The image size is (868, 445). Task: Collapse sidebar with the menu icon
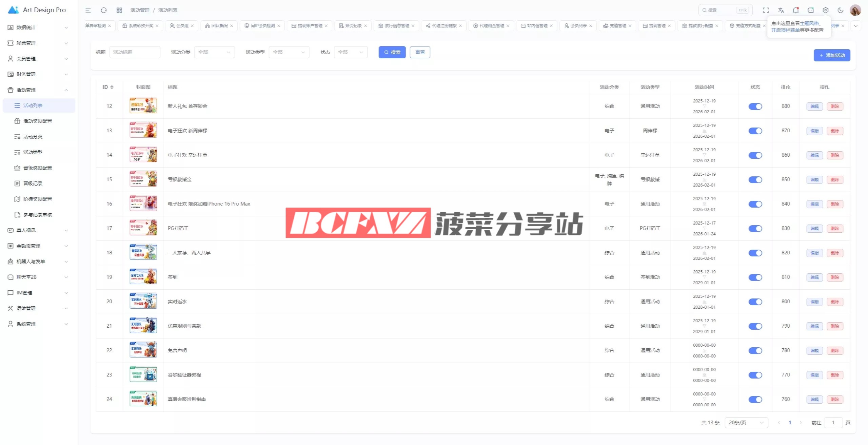[x=88, y=10]
